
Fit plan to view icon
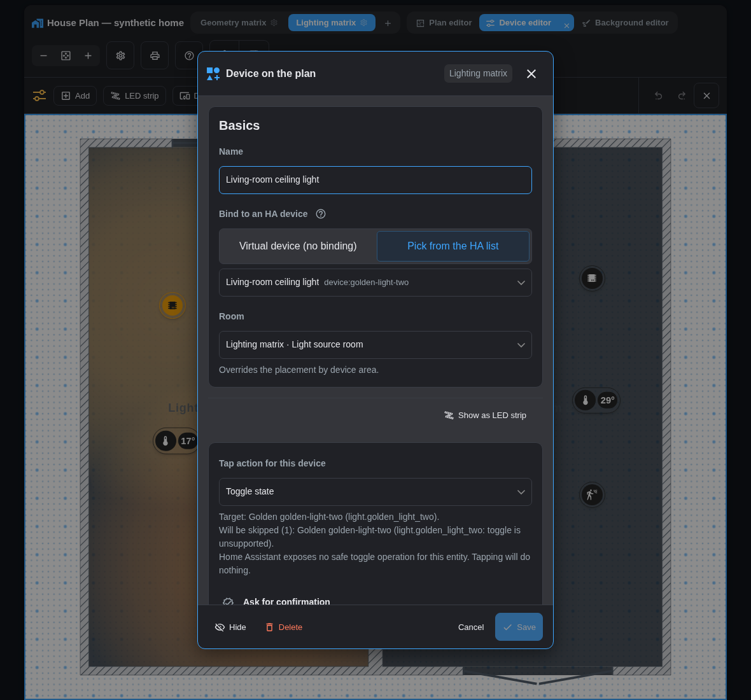[66, 55]
